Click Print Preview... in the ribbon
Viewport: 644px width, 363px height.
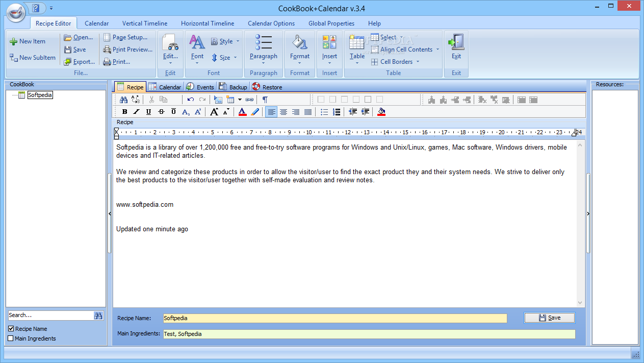[x=127, y=50]
